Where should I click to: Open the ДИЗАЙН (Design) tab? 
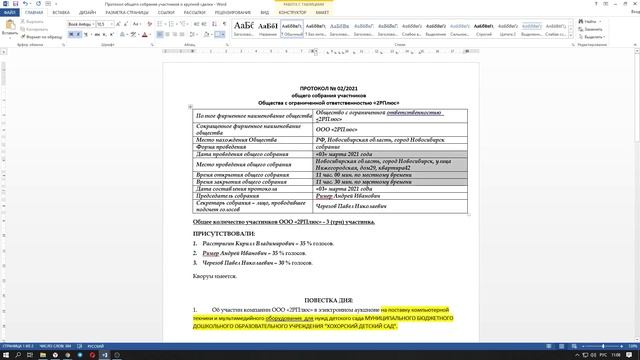tap(87, 13)
